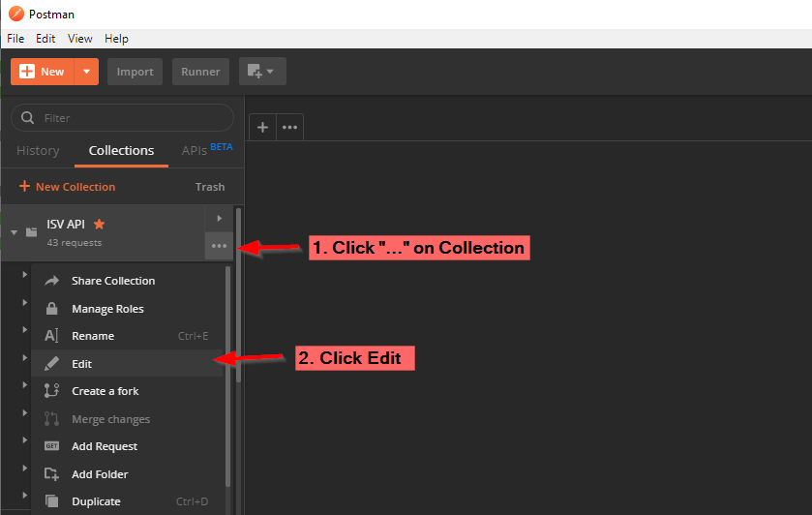Open the Runner
Screen dimensions: 812x515
(x=200, y=72)
